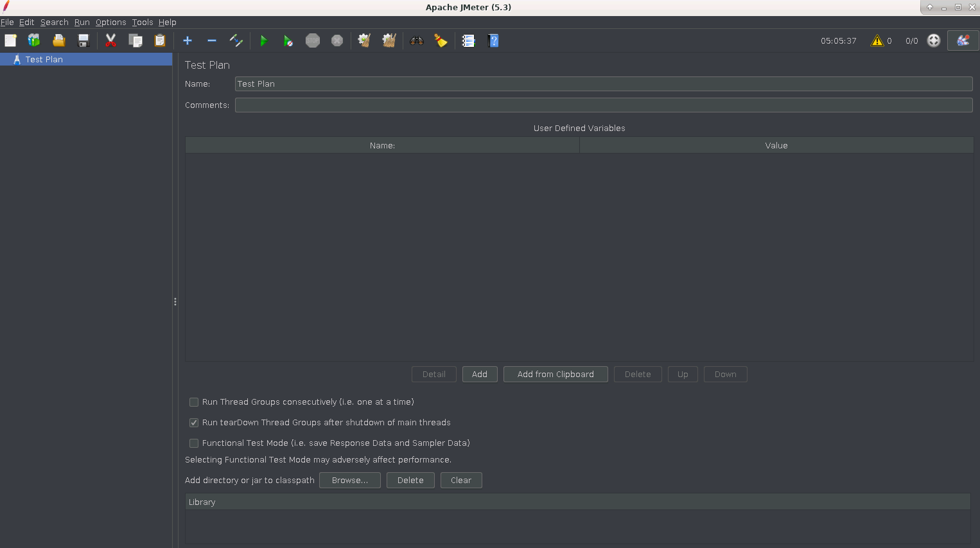Click the Value column header
Viewport: 980px width, 548px height.
776,146
